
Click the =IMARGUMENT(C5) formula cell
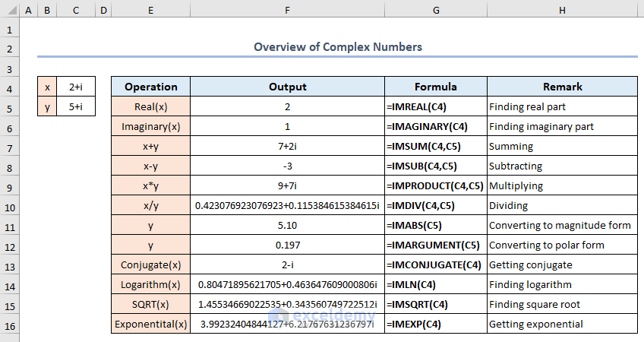point(436,245)
